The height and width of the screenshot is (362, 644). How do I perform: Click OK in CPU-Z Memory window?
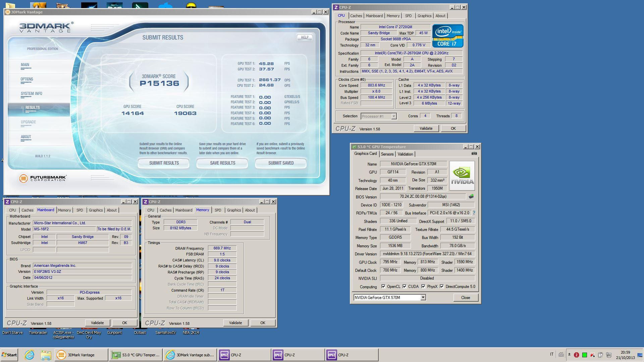[x=263, y=323]
